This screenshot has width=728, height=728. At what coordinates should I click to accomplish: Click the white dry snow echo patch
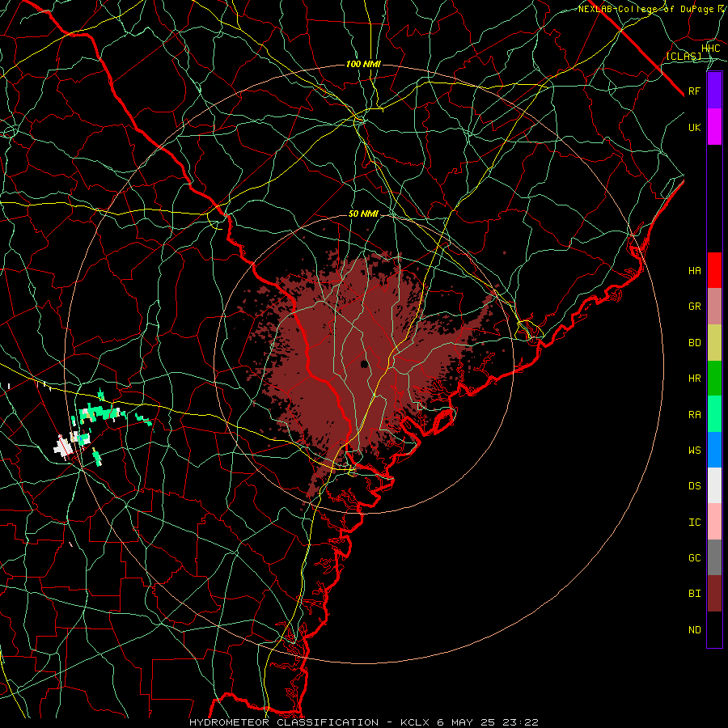tap(62, 447)
